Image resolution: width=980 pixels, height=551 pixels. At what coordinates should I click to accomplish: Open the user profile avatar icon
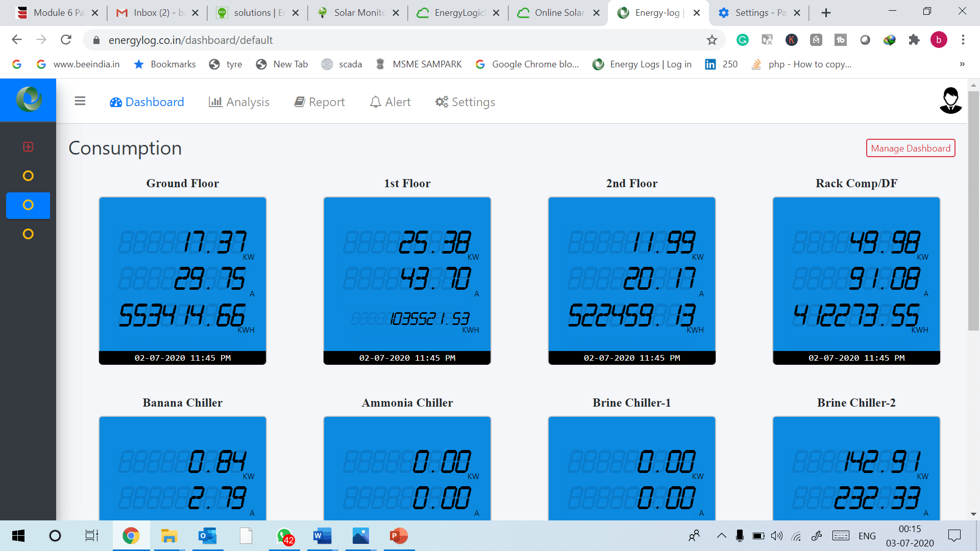click(x=950, y=101)
